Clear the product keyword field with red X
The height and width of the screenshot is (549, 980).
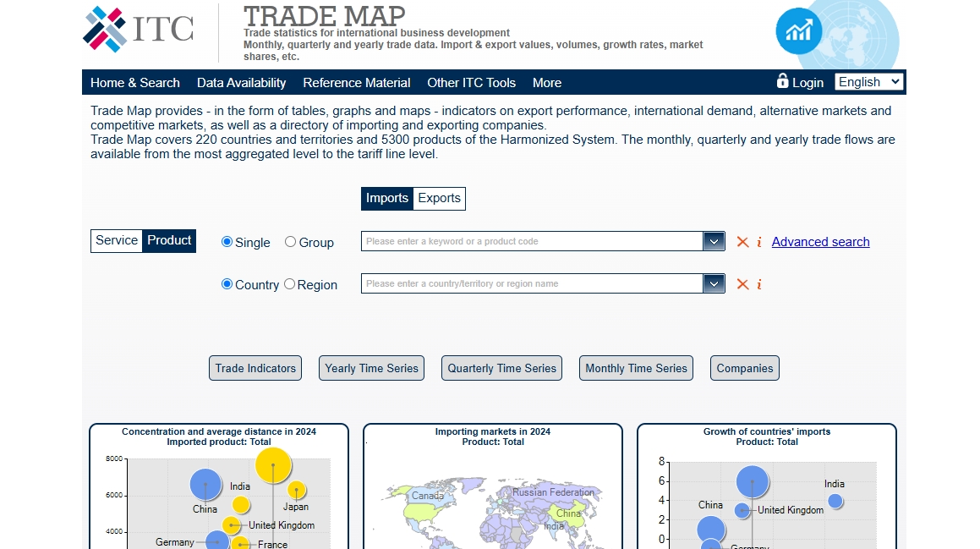point(742,242)
